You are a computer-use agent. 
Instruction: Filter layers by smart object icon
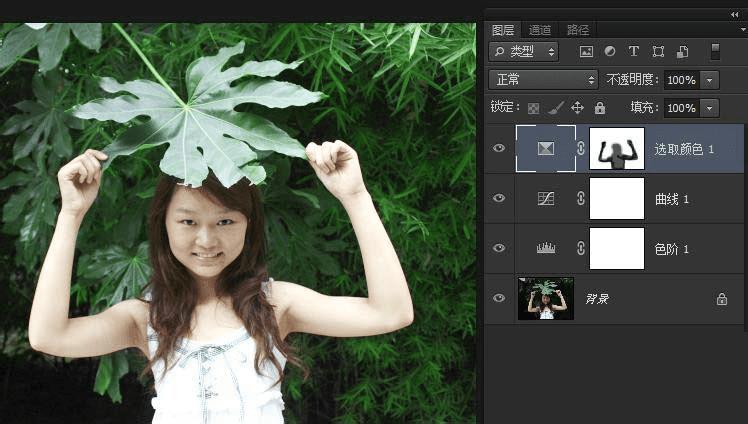682,51
